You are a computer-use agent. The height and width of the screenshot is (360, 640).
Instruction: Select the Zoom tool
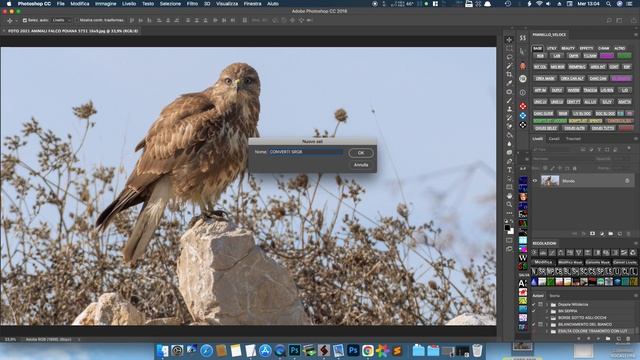[509, 204]
